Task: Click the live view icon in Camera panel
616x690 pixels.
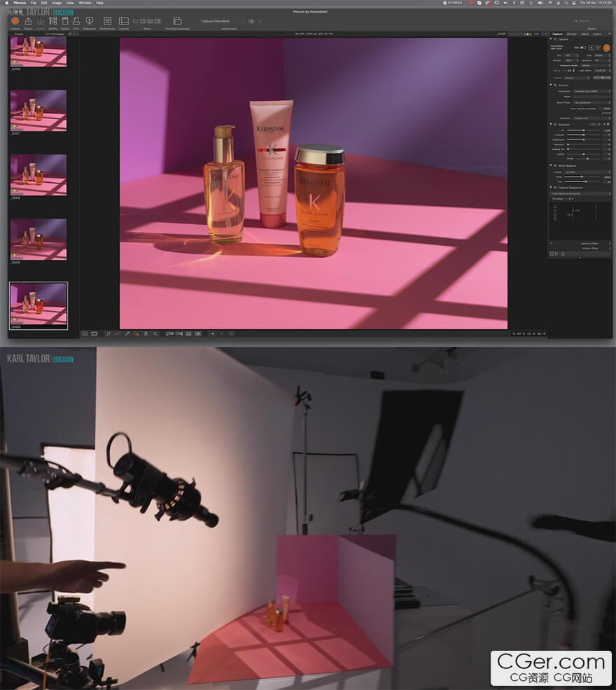Action: point(591,48)
